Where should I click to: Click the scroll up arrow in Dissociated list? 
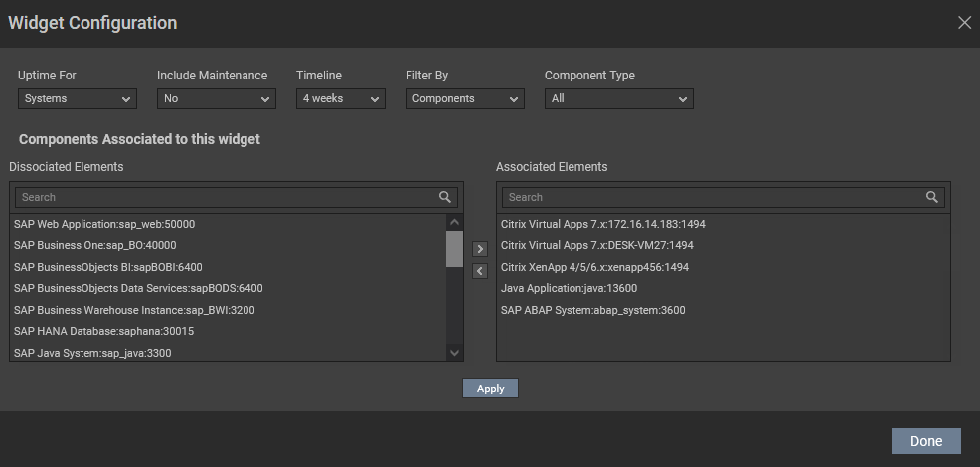[454, 222]
